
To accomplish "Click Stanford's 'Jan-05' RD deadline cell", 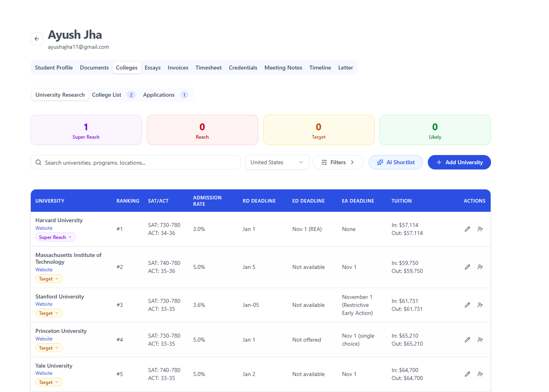I will point(251,305).
